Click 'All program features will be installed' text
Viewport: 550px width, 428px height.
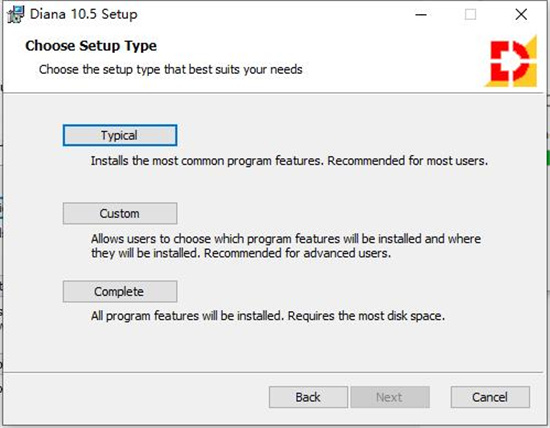[187, 316]
